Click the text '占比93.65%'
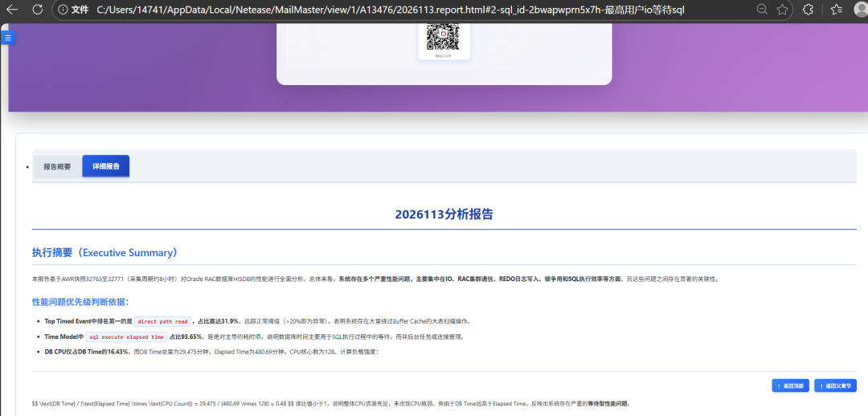The image size is (868, 416). click(x=186, y=336)
